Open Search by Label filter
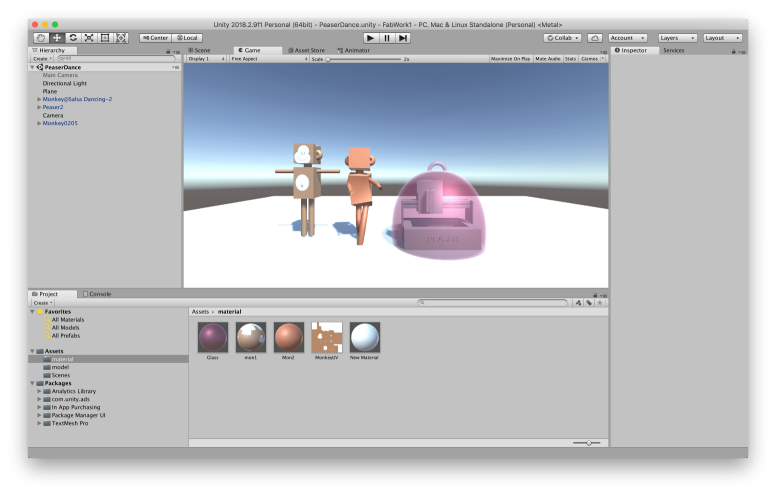776x495 pixels. coord(589,302)
